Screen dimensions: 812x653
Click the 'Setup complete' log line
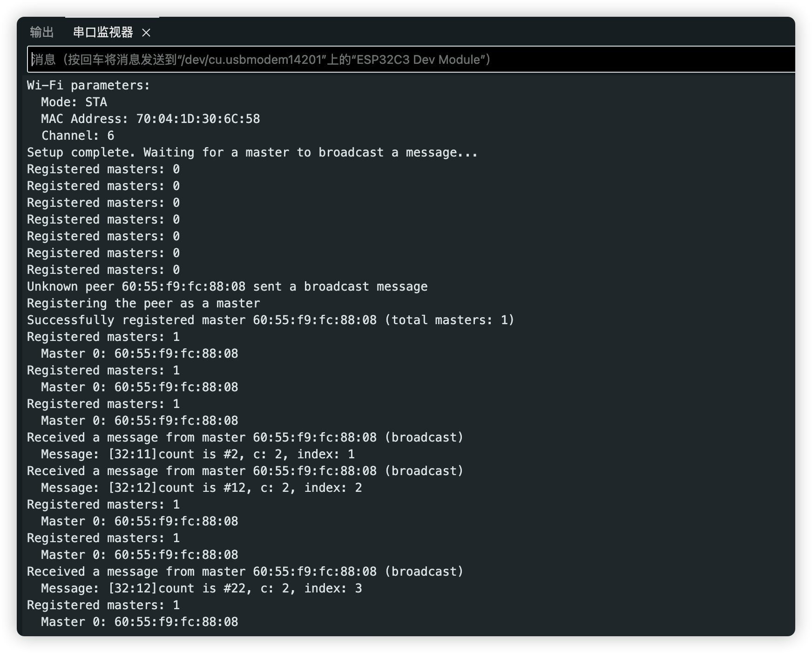[252, 153]
